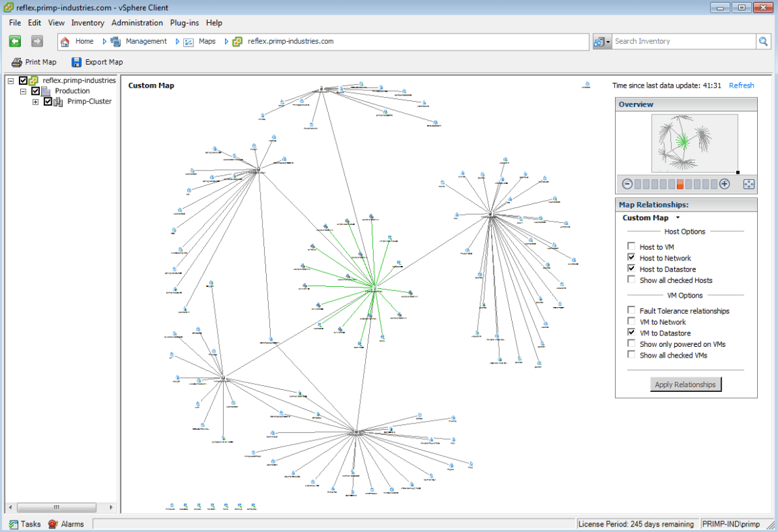778x532 pixels.
Task: Click the Home icon in navigation bar
Action: [x=65, y=41]
